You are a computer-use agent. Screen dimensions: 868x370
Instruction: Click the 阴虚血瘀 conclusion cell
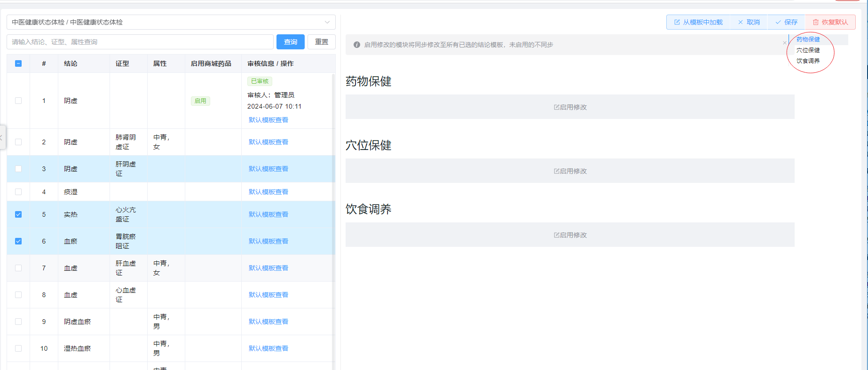84,322
